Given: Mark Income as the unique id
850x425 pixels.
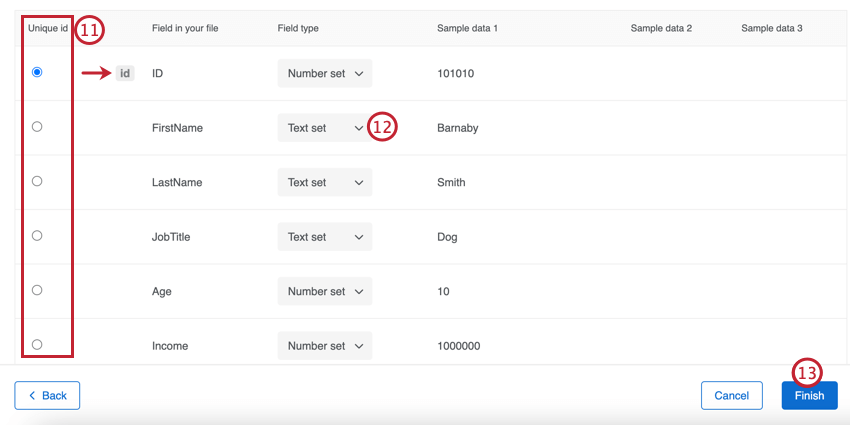Looking at the screenshot, I should pos(37,345).
